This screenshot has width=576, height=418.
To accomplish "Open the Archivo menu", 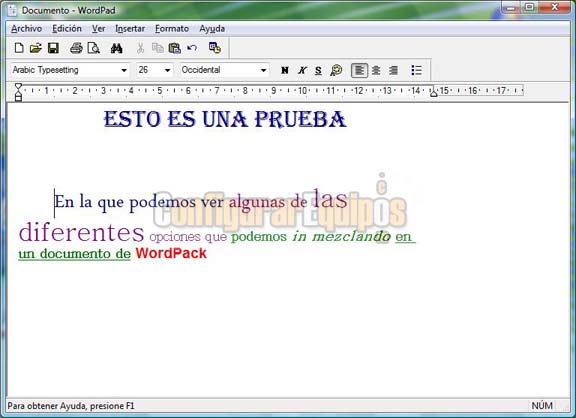I will (26, 29).
